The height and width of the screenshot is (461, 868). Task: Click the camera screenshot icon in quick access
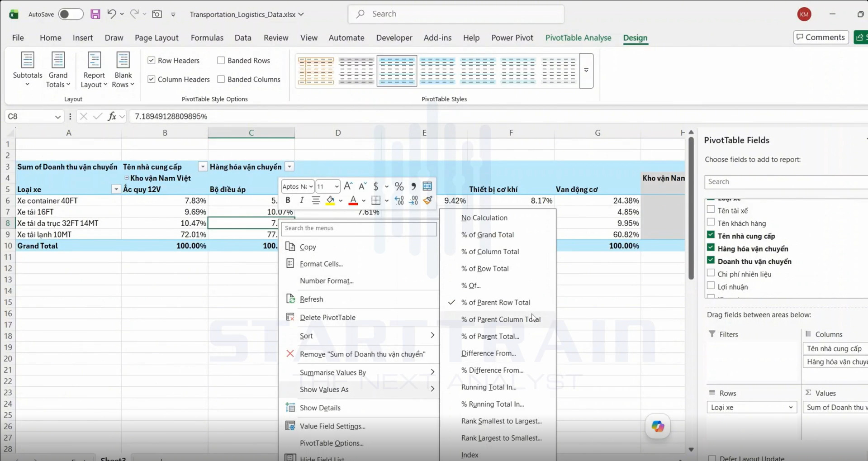click(157, 14)
